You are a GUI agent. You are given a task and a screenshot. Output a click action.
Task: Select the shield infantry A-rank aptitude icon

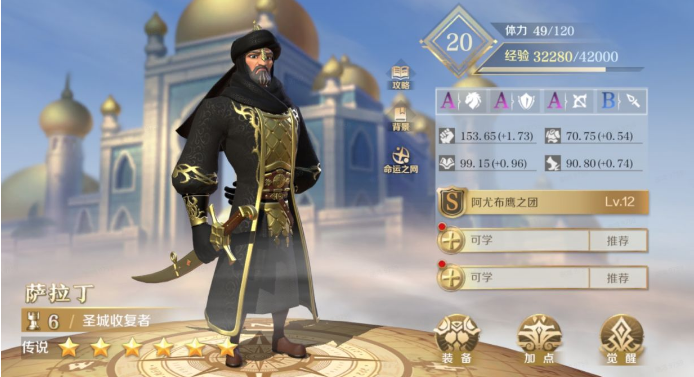coord(516,101)
